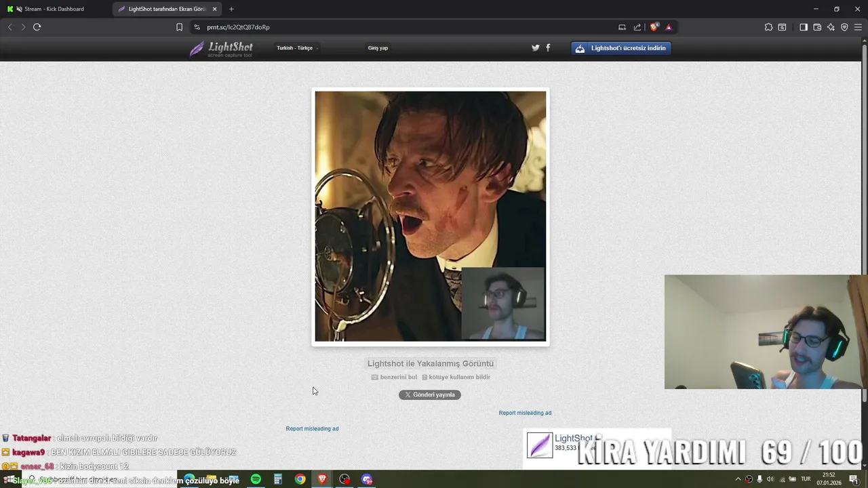Image resolution: width=868 pixels, height=488 pixels.
Task: Open the volume tray icon
Action: (x=770, y=479)
